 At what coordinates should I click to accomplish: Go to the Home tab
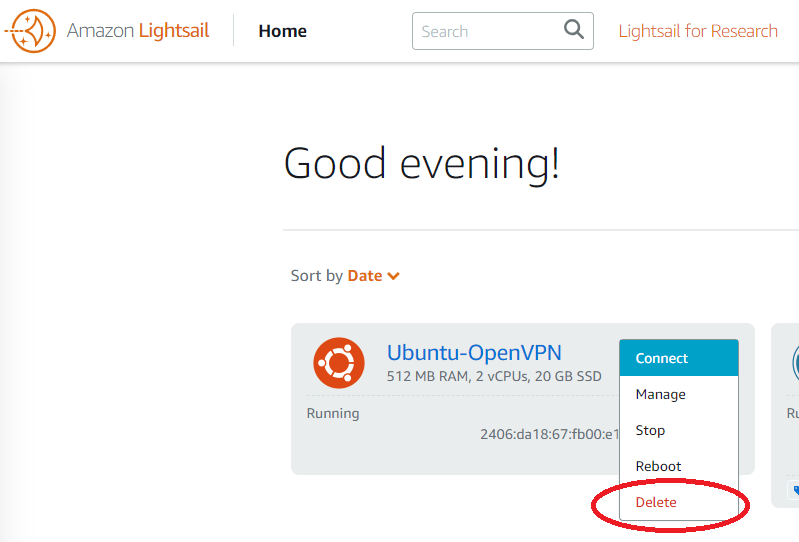point(282,31)
